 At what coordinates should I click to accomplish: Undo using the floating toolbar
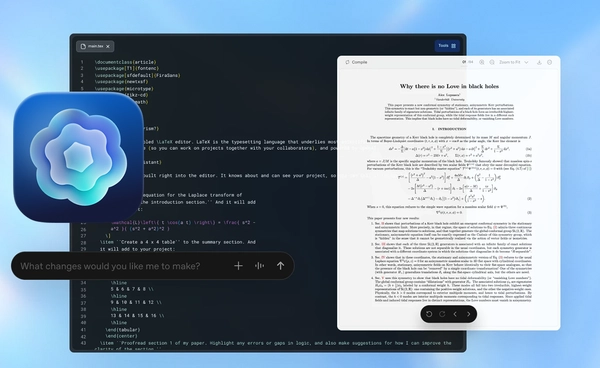[429, 314]
